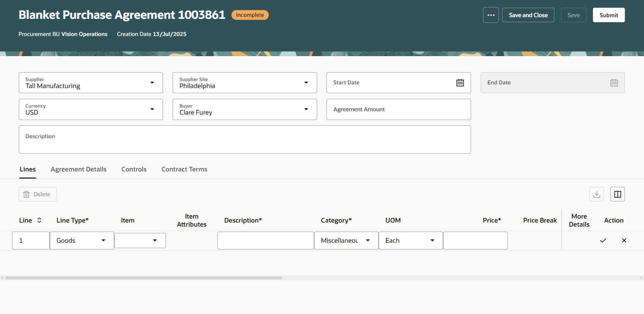Screen dimensions: 644x314
Task: Sort lines using the Line sort arrows
Action: click(39, 220)
